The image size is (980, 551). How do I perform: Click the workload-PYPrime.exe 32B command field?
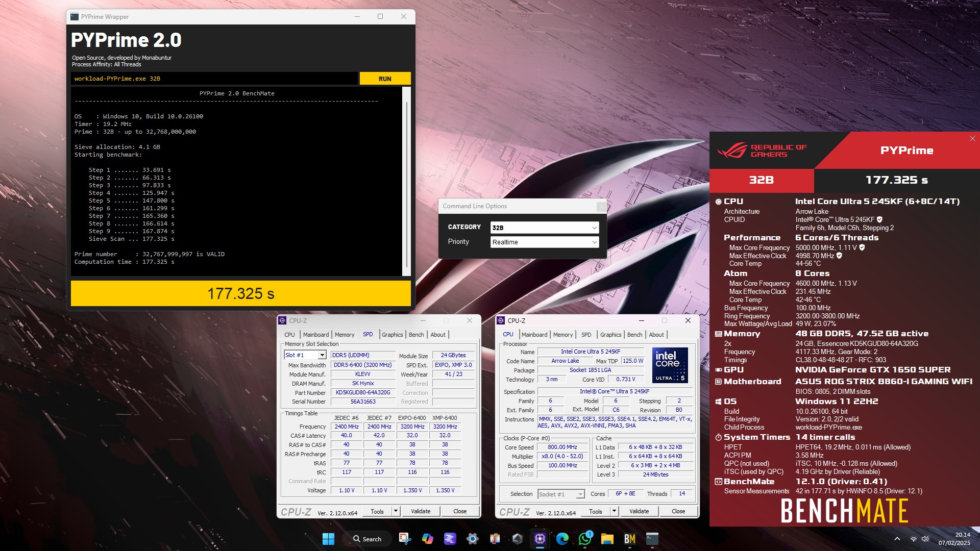pos(214,79)
